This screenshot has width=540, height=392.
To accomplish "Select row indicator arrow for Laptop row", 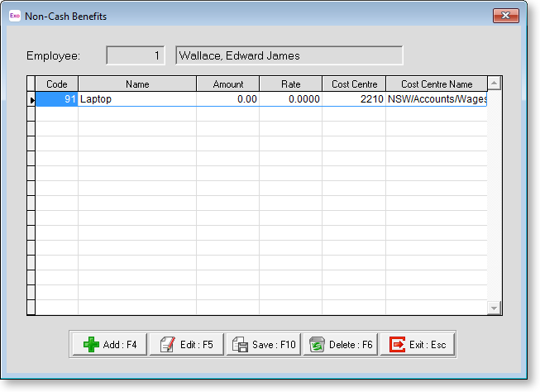I will tap(31, 99).
